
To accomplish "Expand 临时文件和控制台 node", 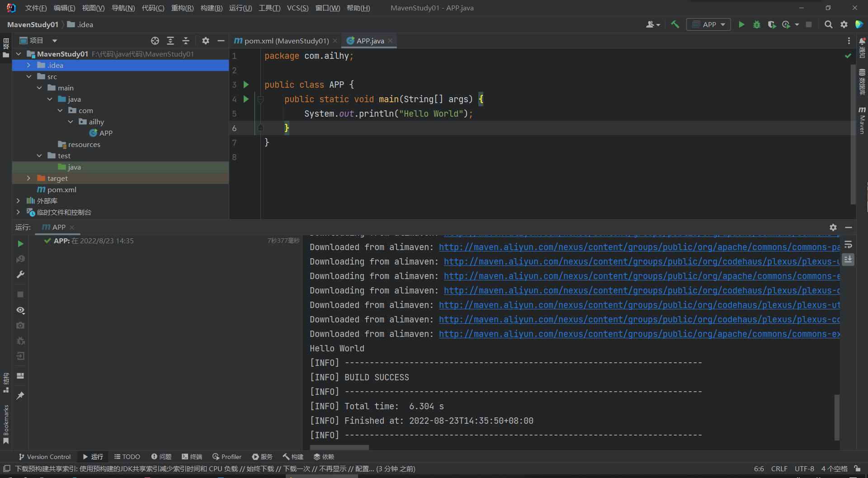I will (x=18, y=212).
